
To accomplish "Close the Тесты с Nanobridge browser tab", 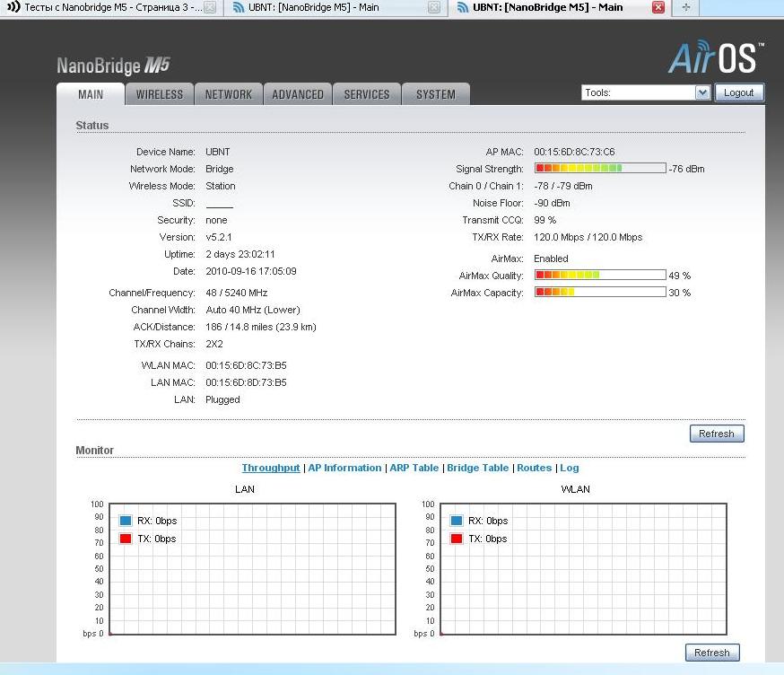I will [x=210, y=7].
